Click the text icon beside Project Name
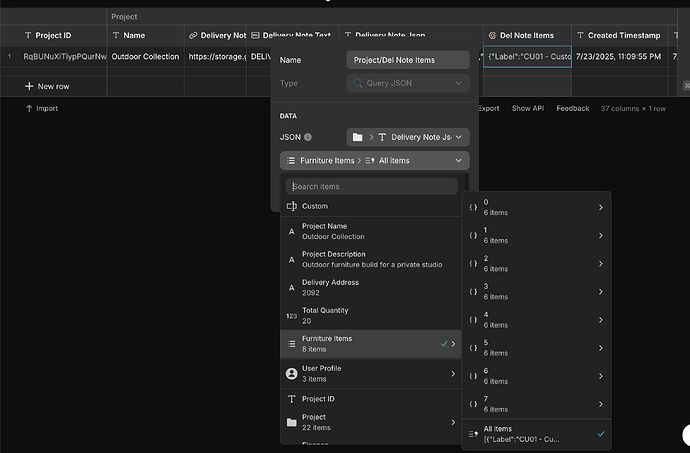Image resolution: width=690 pixels, height=453 pixels. pyautogui.click(x=291, y=232)
